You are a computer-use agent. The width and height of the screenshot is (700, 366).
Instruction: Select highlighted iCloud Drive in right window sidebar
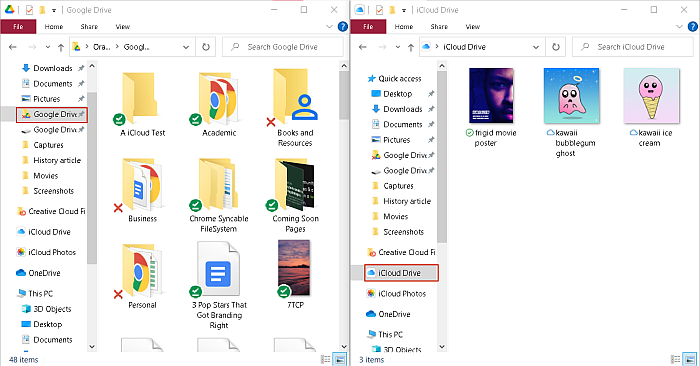point(401,273)
